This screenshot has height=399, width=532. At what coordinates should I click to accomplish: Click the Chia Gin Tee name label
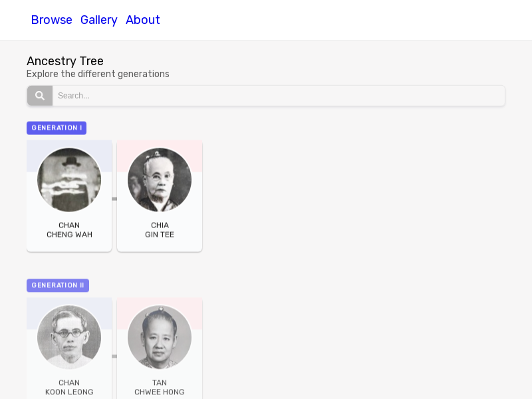[x=160, y=229]
